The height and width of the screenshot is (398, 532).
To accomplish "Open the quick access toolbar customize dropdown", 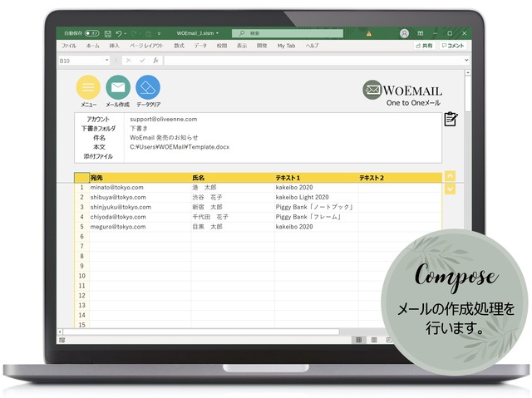I will point(159,33).
